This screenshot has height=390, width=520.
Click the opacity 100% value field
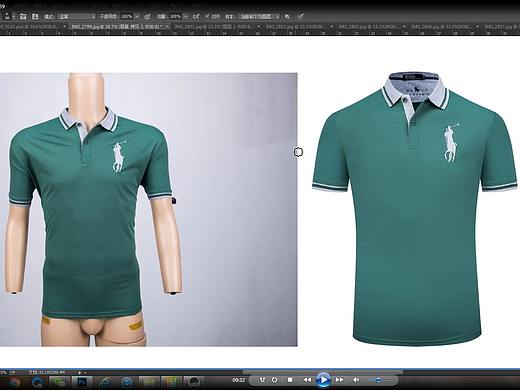[127, 16]
